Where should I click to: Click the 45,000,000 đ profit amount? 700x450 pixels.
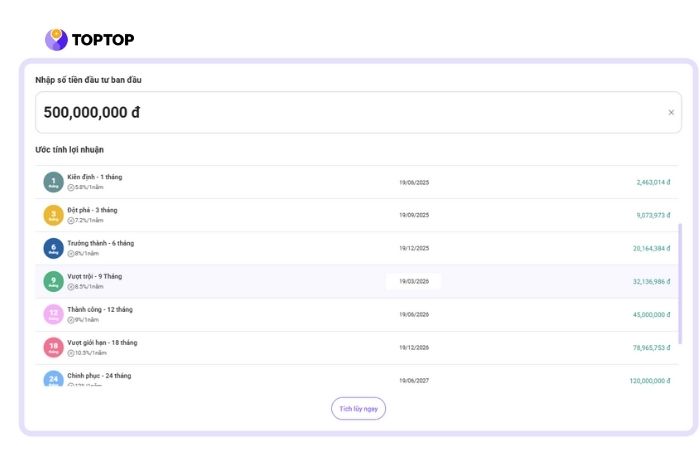[649, 315]
